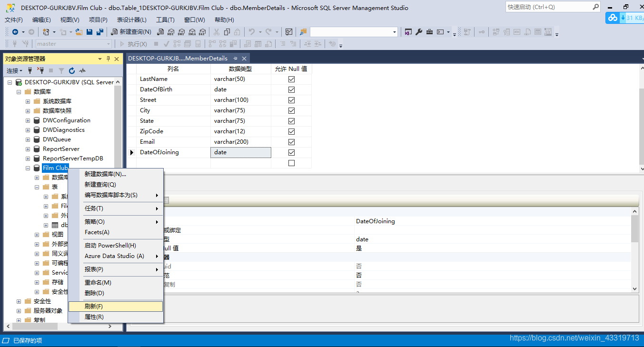The width and height of the screenshot is (644, 347).
Task: Collapse the Film Club database node
Action: pyautogui.click(x=28, y=168)
